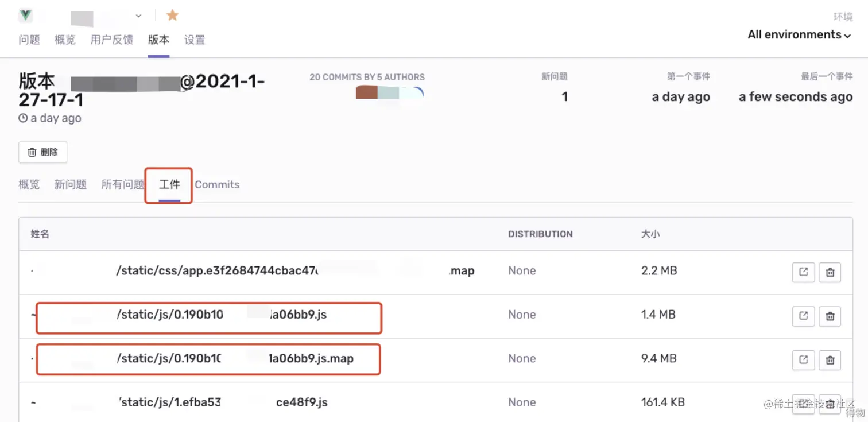Click the clock icon beside release age
This screenshot has height=422, width=868.
[23, 118]
